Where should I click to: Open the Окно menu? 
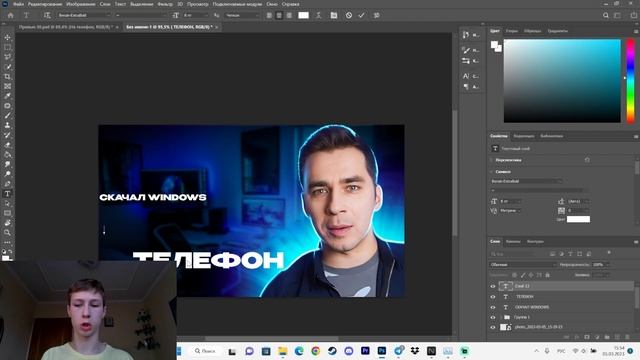[x=272, y=4]
